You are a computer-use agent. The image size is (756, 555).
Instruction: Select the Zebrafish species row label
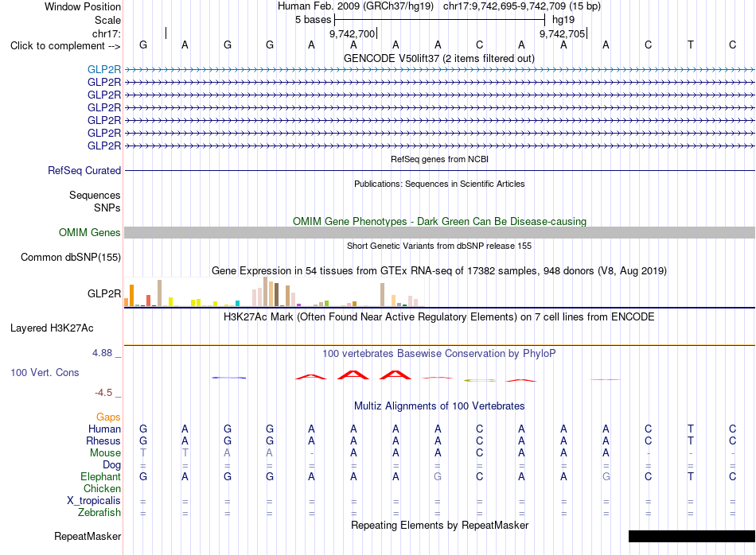tap(99, 513)
